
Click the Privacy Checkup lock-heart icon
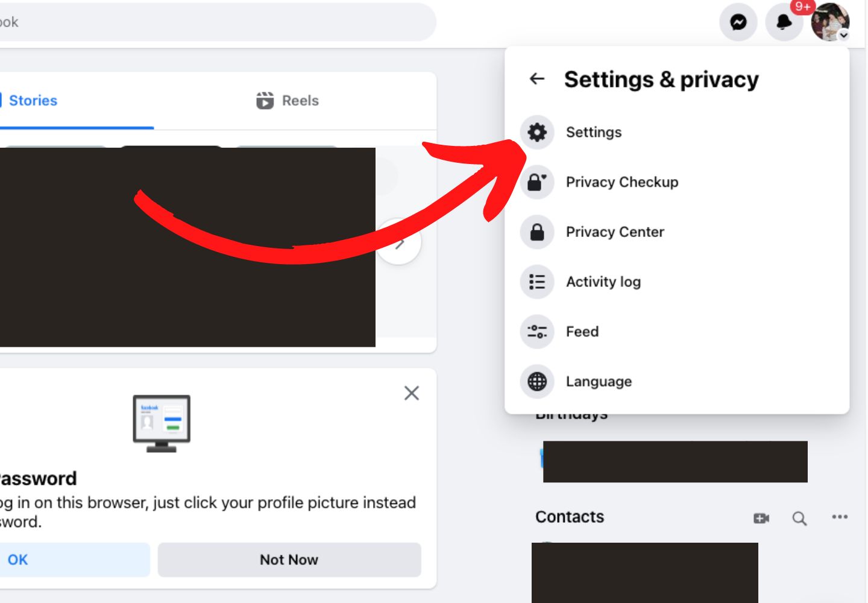pyautogui.click(x=537, y=182)
